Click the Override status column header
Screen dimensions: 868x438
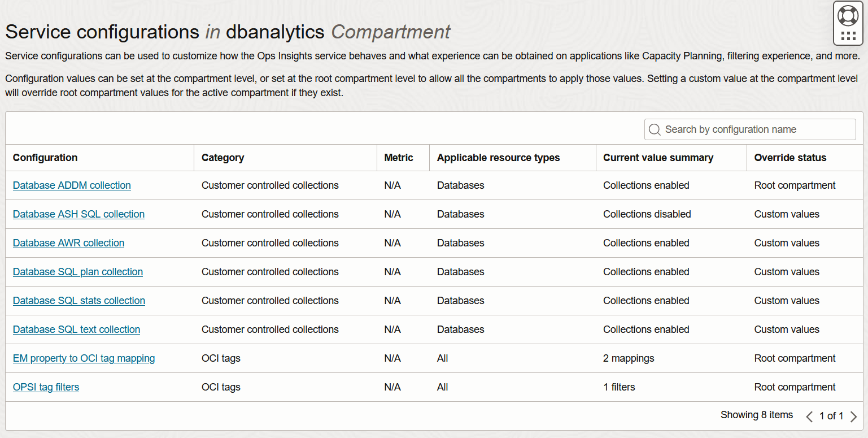(x=790, y=158)
